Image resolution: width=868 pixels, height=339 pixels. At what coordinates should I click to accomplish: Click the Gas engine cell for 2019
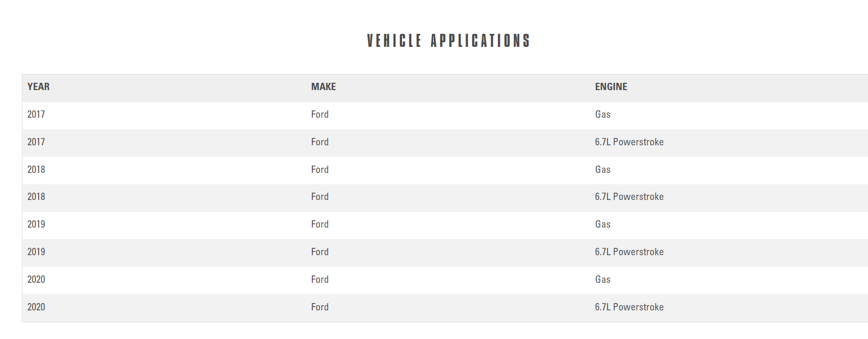pos(603,224)
